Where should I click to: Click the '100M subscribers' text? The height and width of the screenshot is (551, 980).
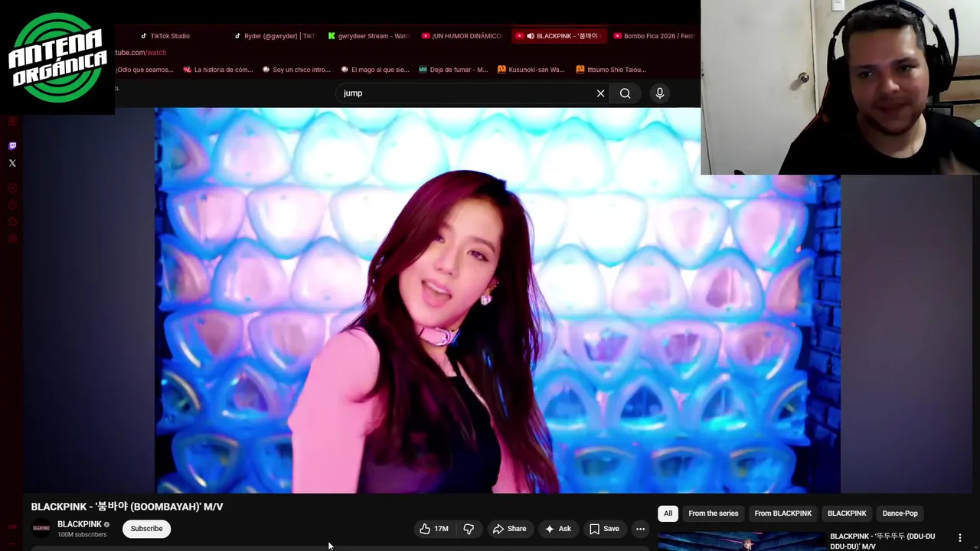coord(82,535)
